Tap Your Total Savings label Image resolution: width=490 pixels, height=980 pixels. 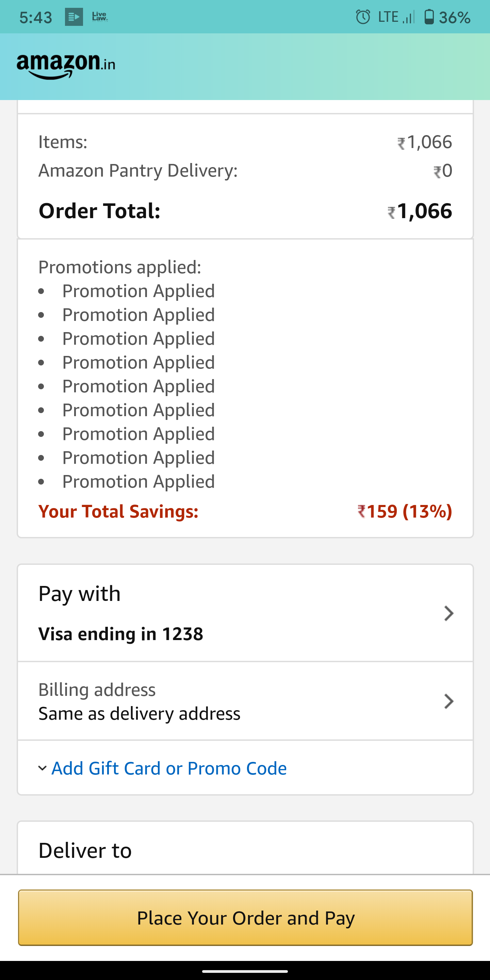[118, 511]
